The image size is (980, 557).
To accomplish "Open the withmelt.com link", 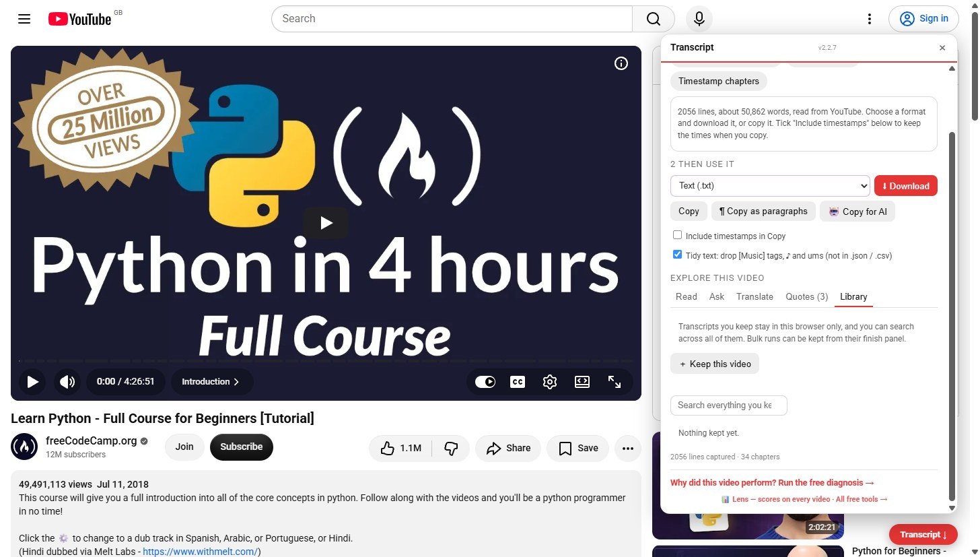I will [x=201, y=552].
